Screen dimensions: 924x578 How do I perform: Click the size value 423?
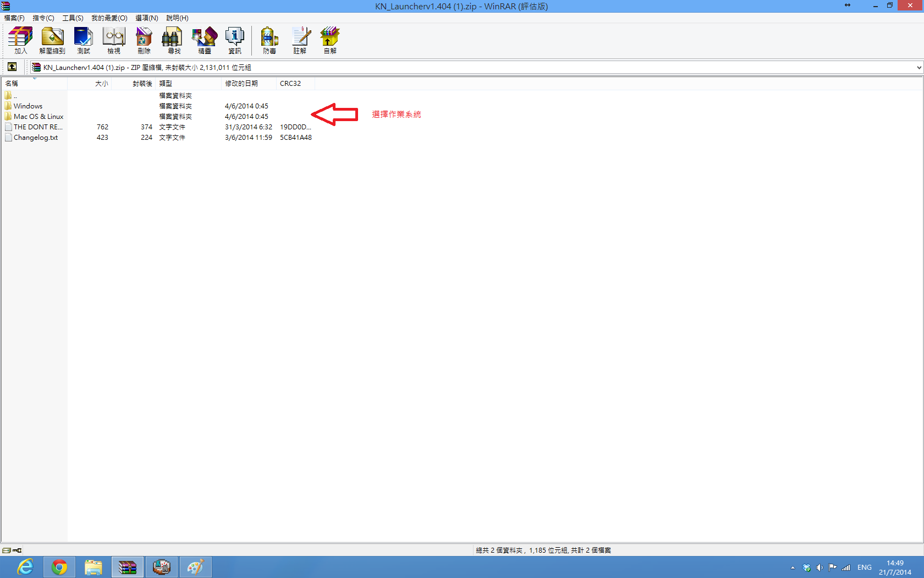(x=102, y=138)
